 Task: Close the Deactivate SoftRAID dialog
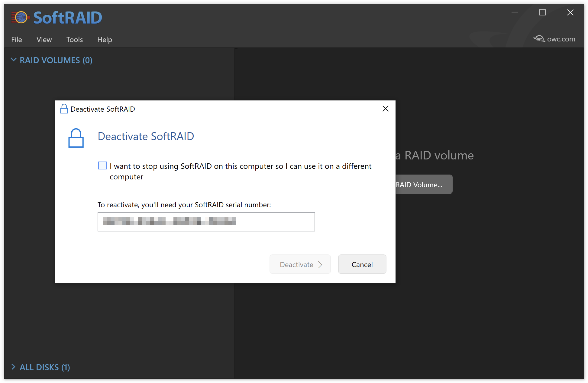click(x=385, y=109)
